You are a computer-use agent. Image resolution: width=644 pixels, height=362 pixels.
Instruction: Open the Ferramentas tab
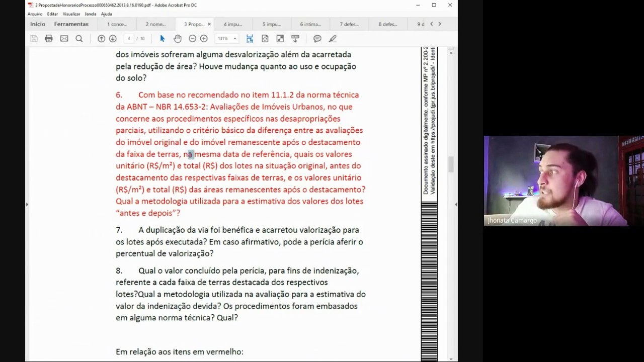(x=71, y=24)
